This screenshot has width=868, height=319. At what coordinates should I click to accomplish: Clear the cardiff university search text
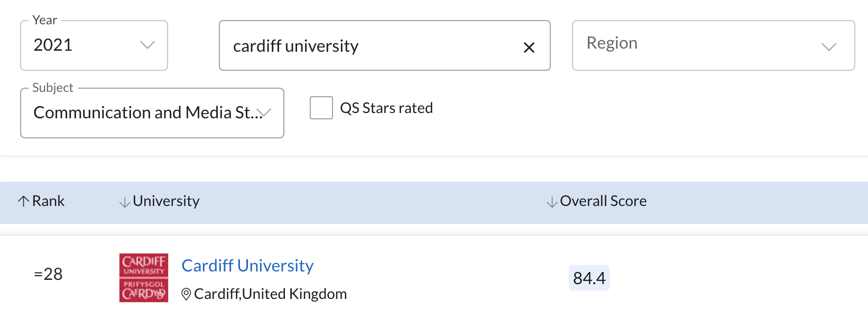[x=529, y=48]
